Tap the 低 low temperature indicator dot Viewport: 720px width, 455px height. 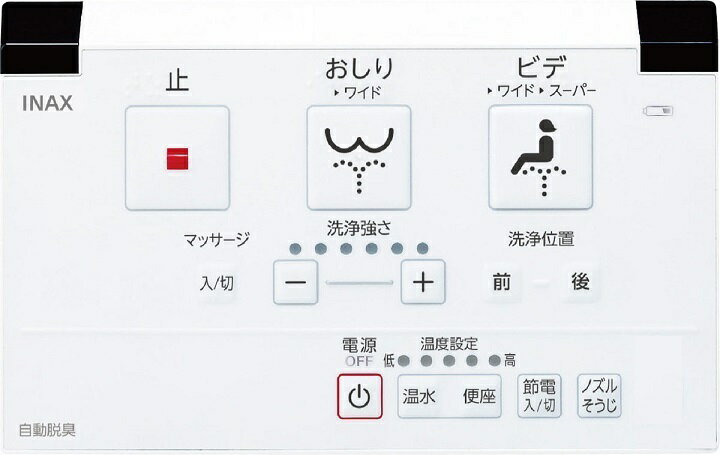pos(404,361)
